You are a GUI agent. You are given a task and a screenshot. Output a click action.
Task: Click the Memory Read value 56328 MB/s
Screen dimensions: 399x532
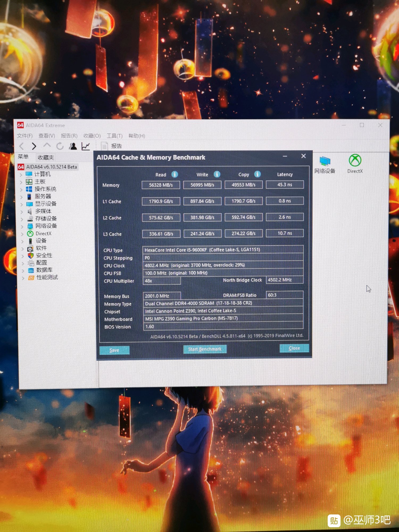[x=161, y=185]
